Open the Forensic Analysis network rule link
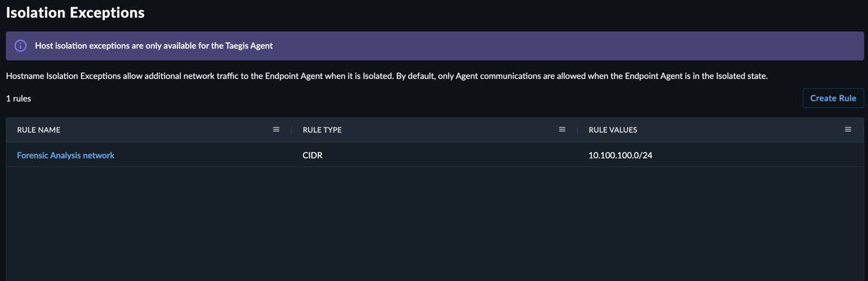This screenshot has height=281, width=868. 66,155
